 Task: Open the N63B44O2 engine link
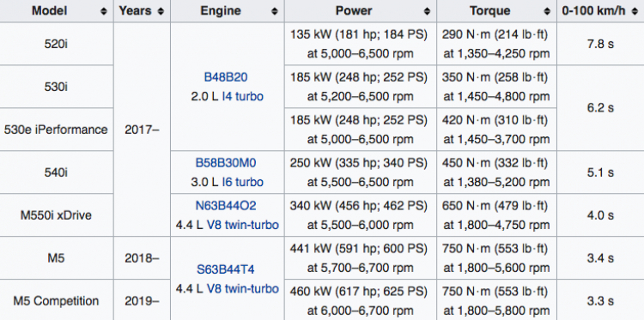226,206
